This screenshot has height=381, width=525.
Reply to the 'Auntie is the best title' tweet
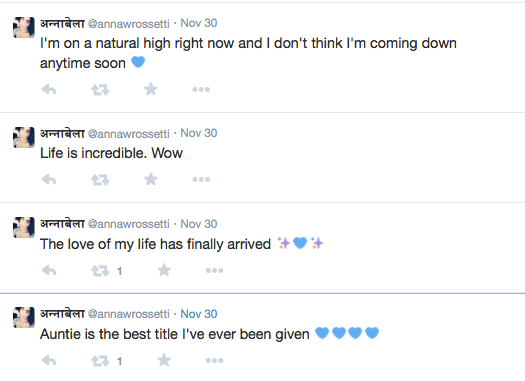[49, 360]
